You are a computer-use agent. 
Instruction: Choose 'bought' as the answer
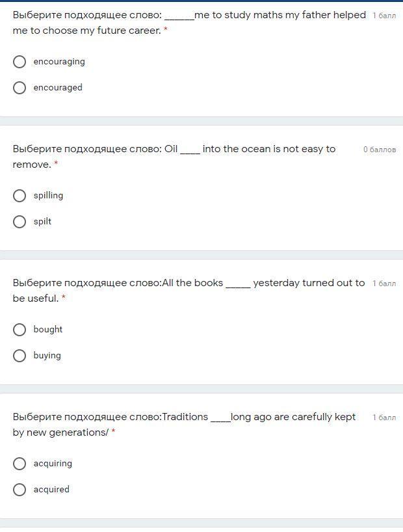pyautogui.click(x=19, y=330)
